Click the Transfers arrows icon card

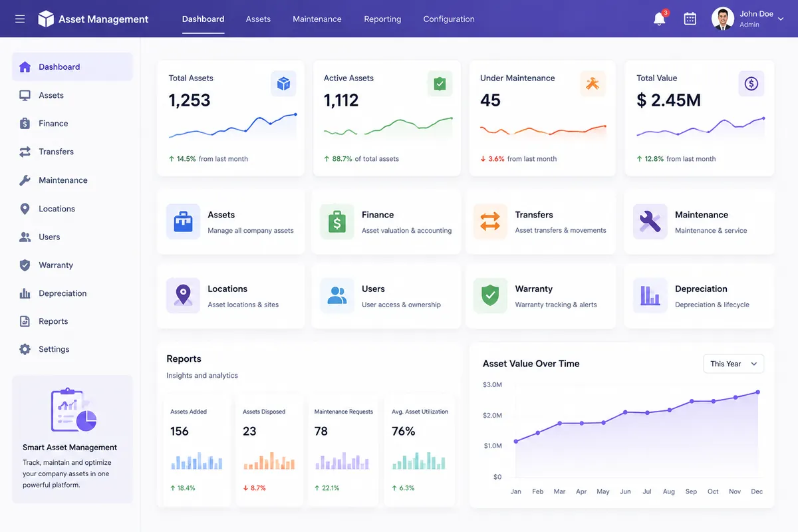(x=490, y=221)
